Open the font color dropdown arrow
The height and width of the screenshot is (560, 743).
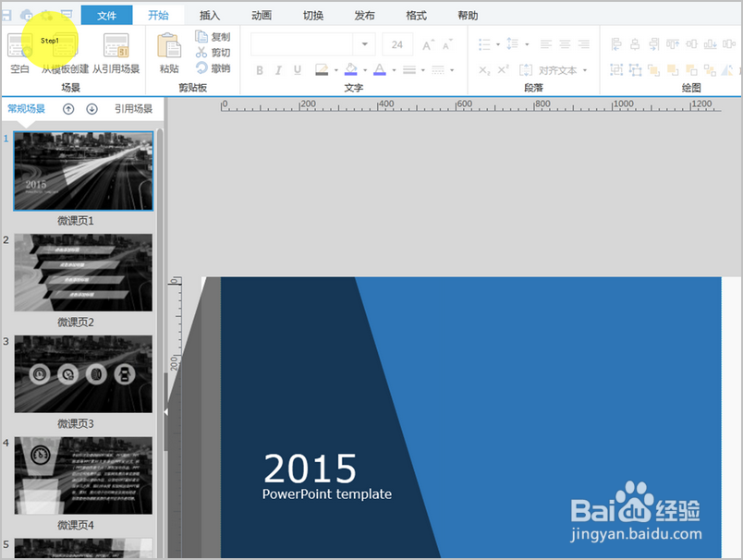point(394,70)
